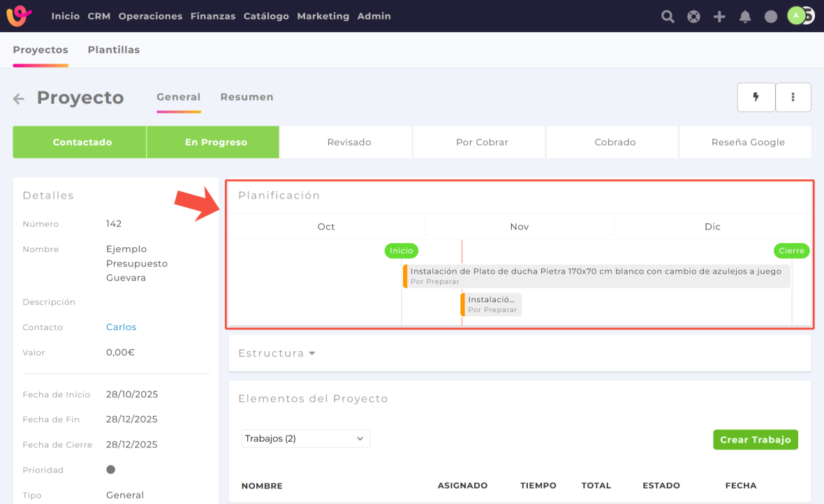Click the app logo in top bar
824x504 pixels.
pos(19,16)
